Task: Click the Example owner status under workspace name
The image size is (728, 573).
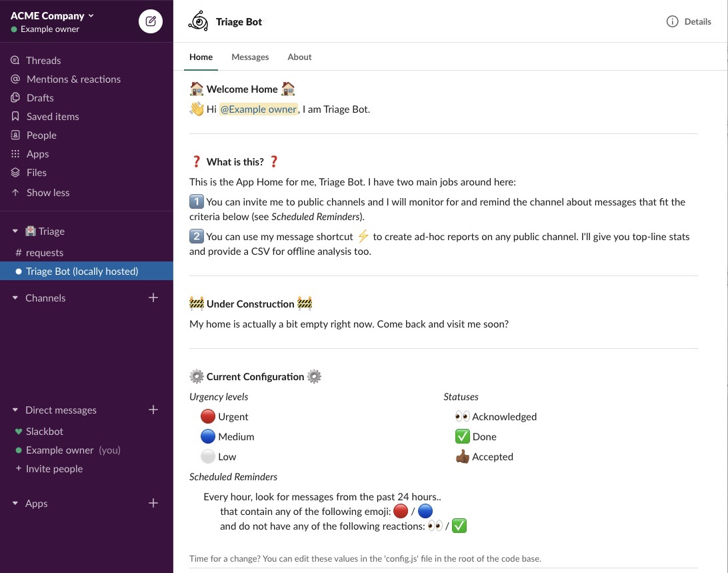Action: [x=45, y=29]
